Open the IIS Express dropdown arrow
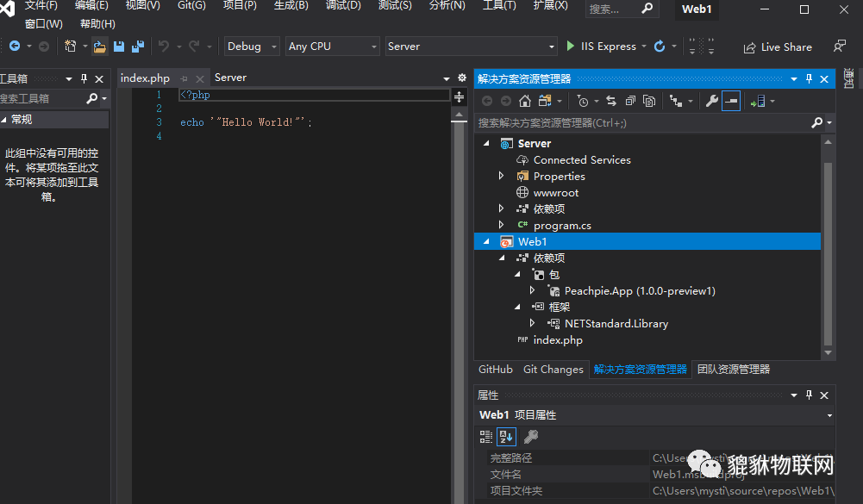Image resolution: width=863 pixels, height=504 pixels. (644, 47)
